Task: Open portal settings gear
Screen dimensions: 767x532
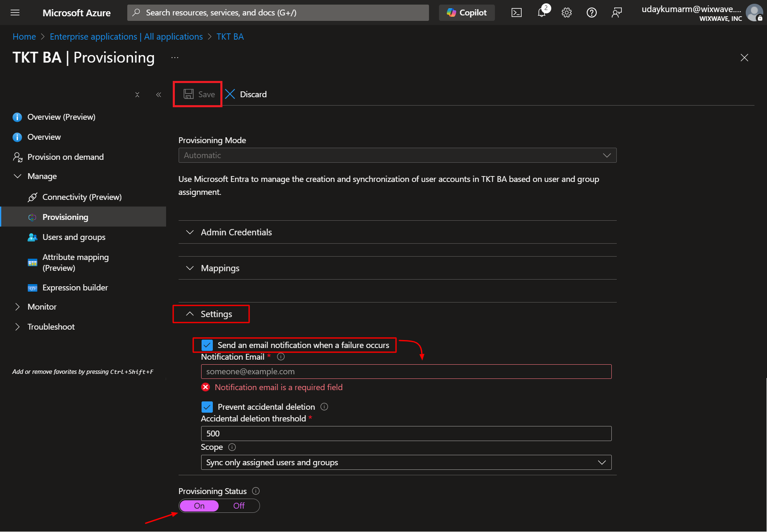Action: [x=566, y=13]
